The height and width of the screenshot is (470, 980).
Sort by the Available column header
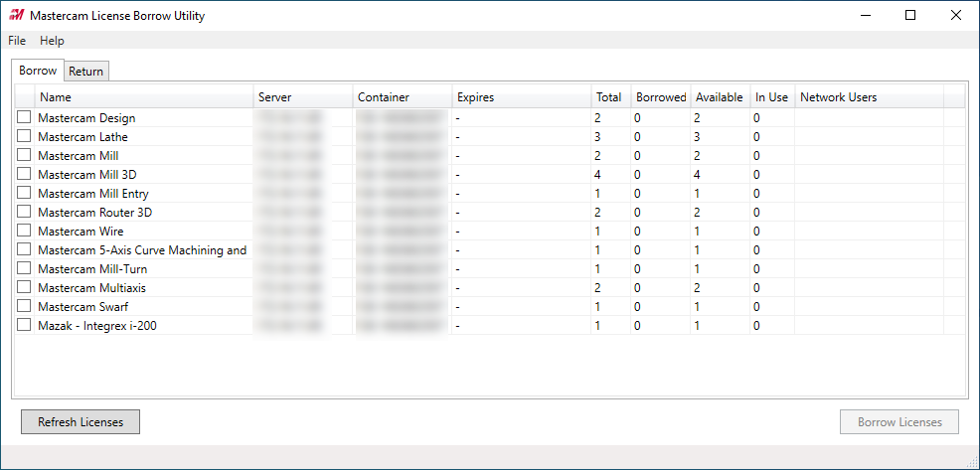[720, 96]
